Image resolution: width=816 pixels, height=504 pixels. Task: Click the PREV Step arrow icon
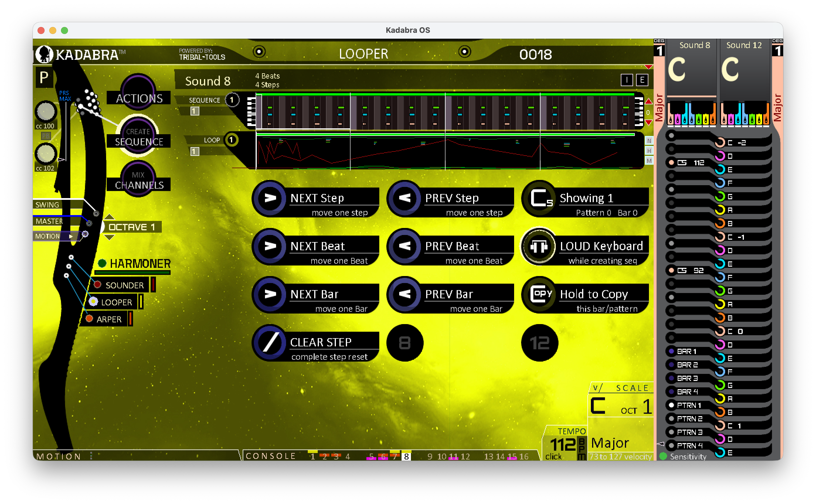(x=405, y=199)
